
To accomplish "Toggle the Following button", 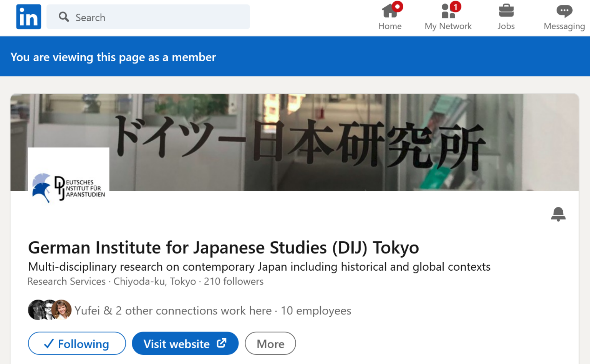I will (x=77, y=343).
